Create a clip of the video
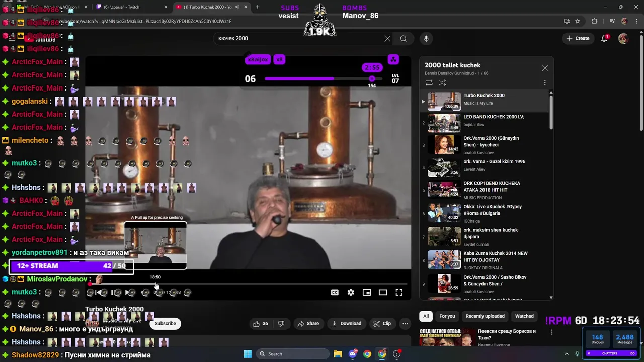 point(382,324)
